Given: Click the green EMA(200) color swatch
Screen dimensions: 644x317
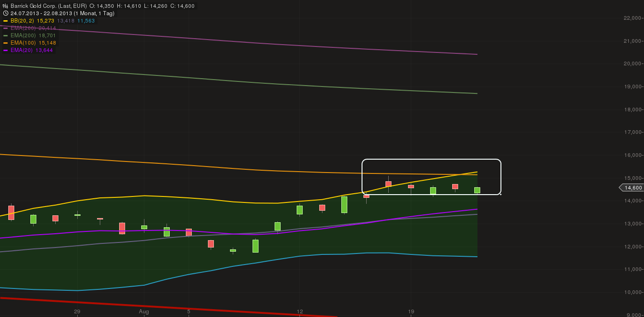Looking at the screenshot, I should 6,35.
